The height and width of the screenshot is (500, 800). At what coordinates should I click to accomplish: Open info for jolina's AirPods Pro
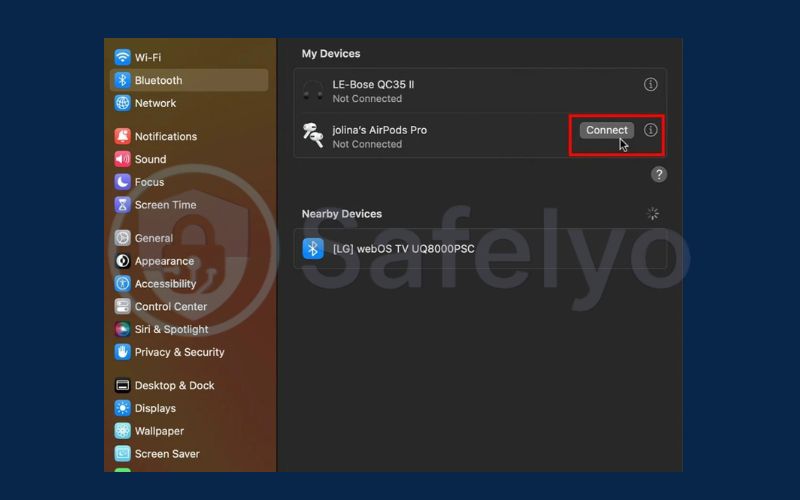click(x=650, y=130)
